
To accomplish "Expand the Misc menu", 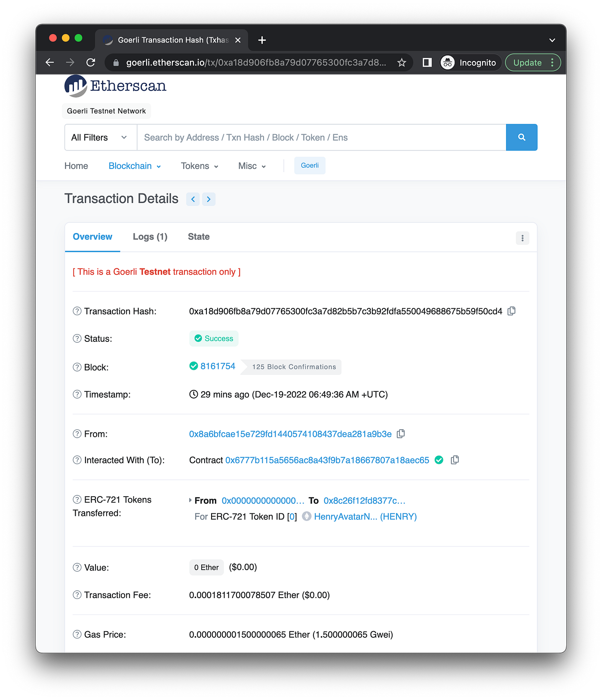I will [x=252, y=166].
